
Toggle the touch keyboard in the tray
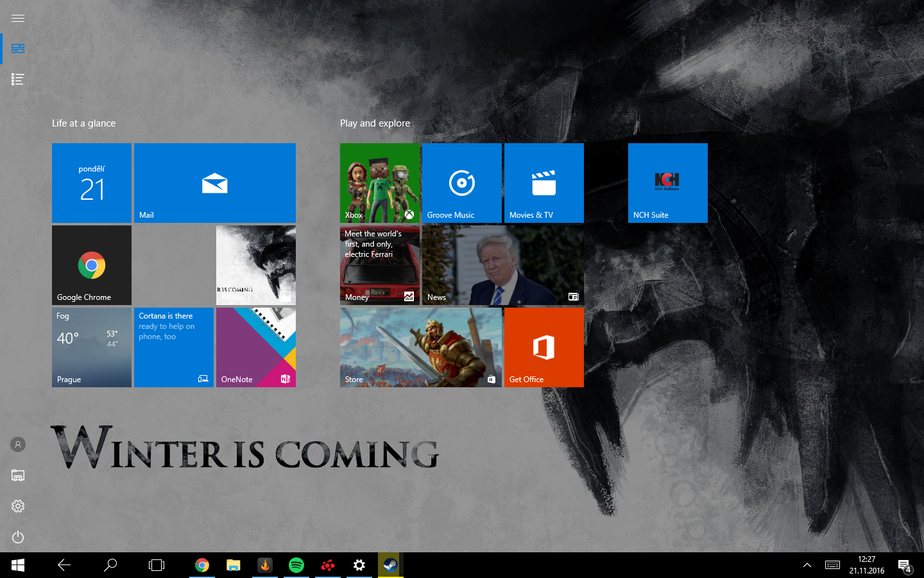(x=832, y=565)
